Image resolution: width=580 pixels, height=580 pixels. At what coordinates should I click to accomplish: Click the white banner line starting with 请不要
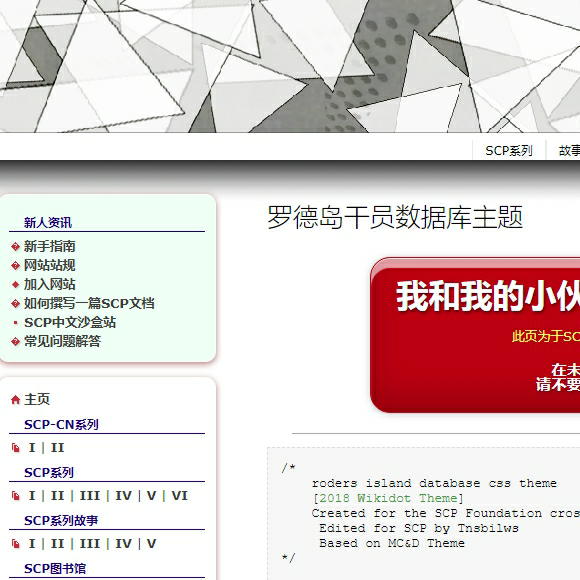click(x=558, y=385)
